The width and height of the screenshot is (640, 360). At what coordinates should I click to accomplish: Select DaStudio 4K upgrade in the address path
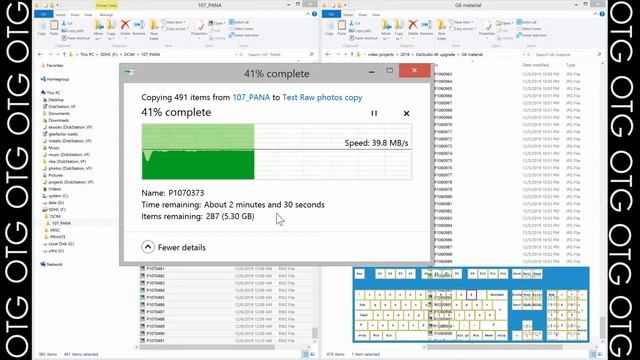click(x=435, y=54)
